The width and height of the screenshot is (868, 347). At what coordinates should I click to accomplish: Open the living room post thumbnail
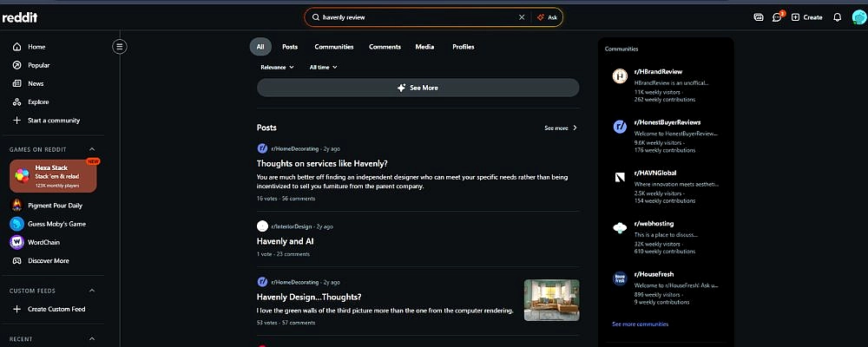551,300
